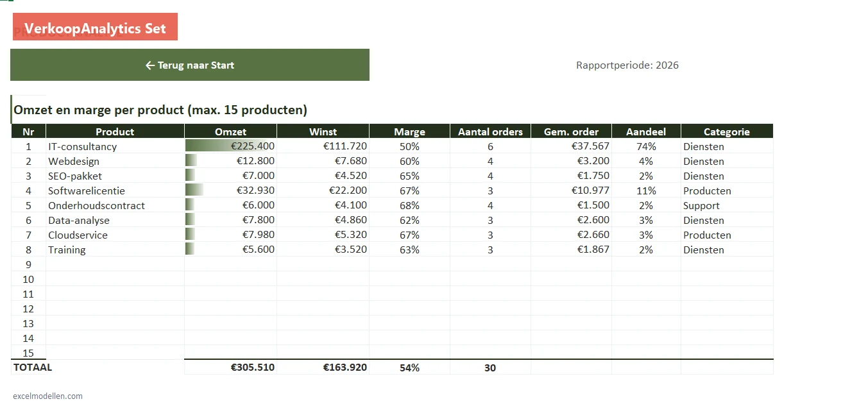The width and height of the screenshot is (868, 415).
Task: Click the Gem. order column header
Action: [571, 131]
